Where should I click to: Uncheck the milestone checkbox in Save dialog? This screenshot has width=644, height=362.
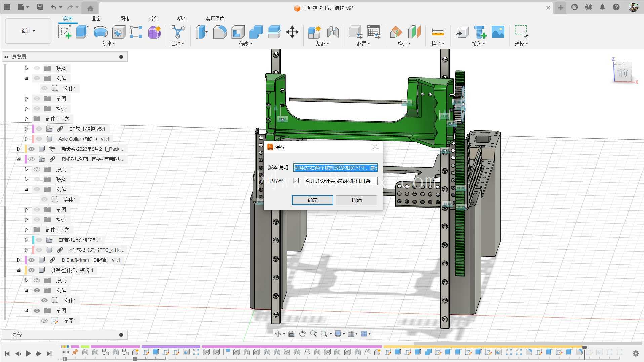pos(296,181)
